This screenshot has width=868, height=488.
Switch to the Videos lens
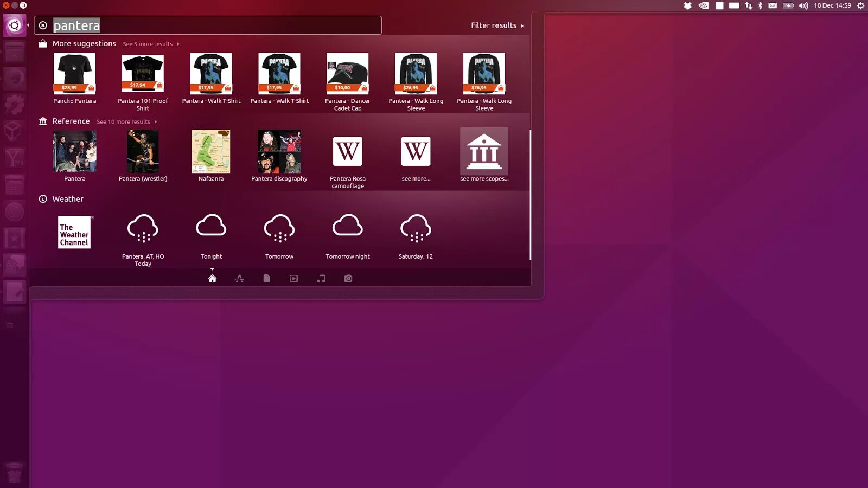293,279
